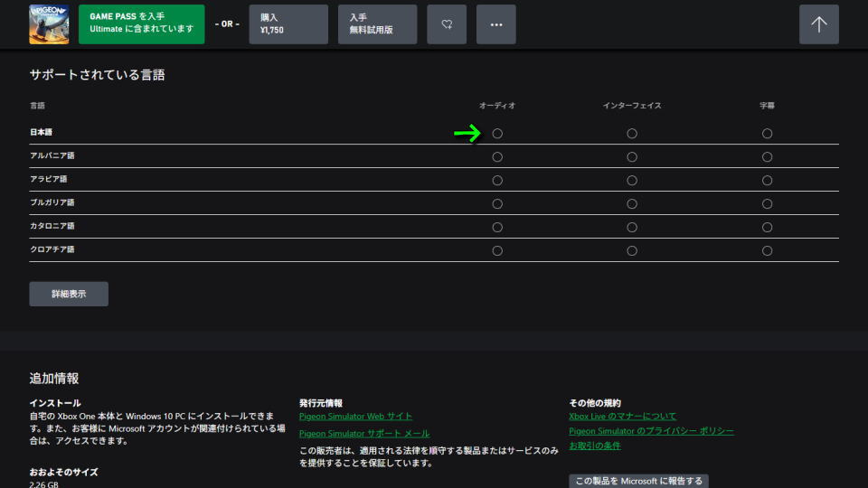This screenshot has width=868, height=488.
Task: Expand language list with 詳細表示 button
Action: pyautogui.click(x=69, y=294)
